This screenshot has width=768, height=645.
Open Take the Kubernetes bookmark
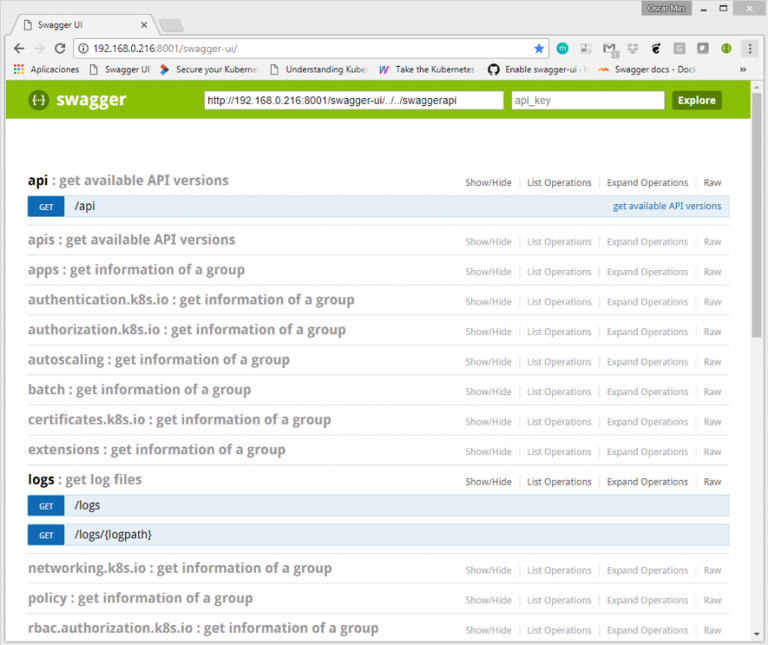pyautogui.click(x=427, y=70)
